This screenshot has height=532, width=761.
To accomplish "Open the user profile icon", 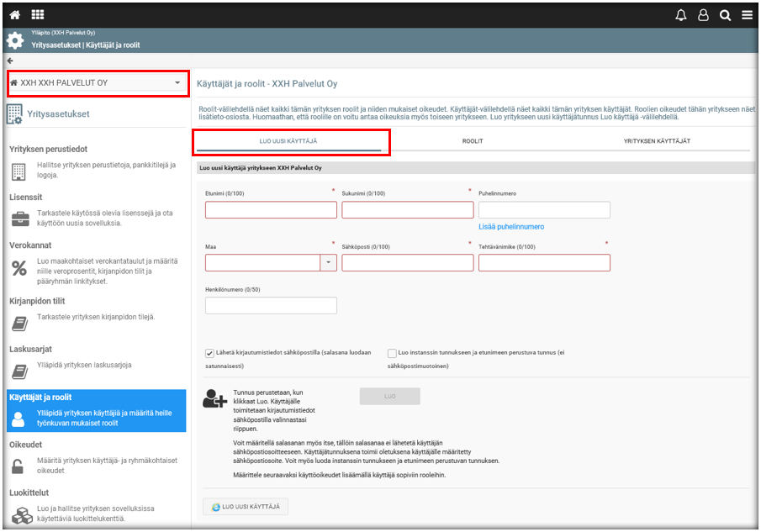I will click(x=703, y=15).
